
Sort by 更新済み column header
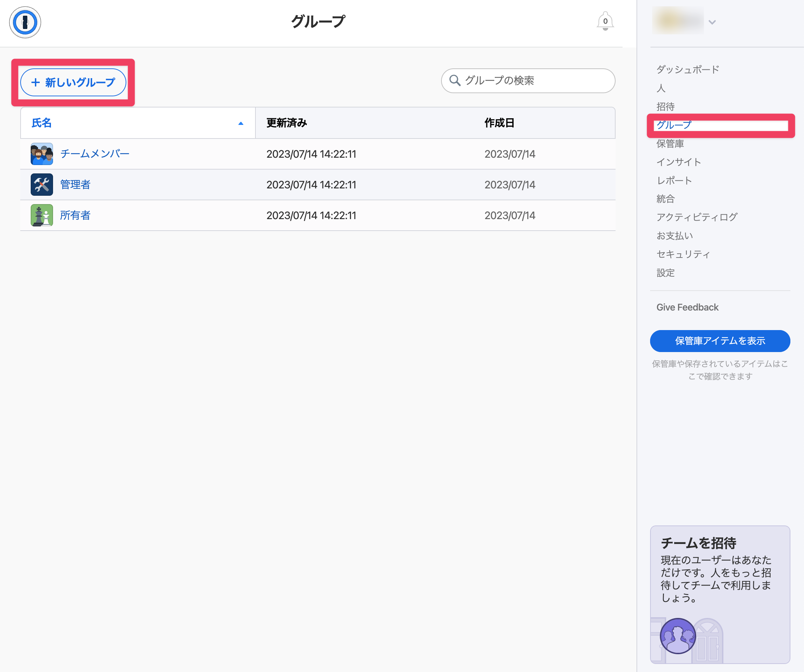pyautogui.click(x=287, y=123)
